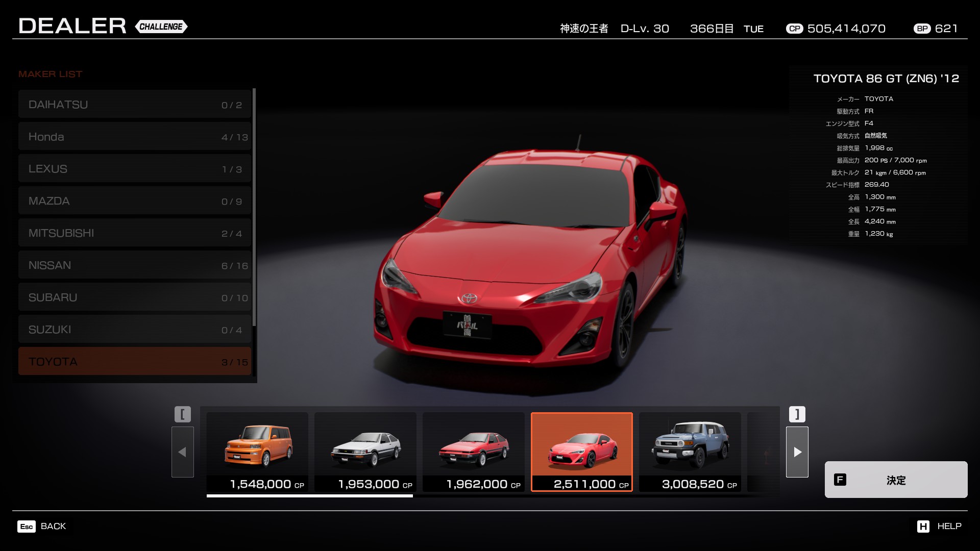Click the Esc key icon
The height and width of the screenshot is (551, 980).
pos(27,527)
